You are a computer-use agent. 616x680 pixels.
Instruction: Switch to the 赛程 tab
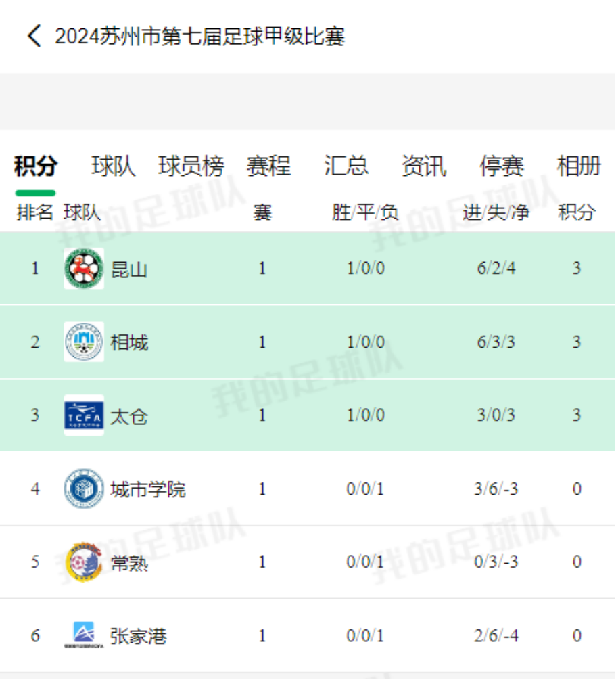click(x=268, y=166)
